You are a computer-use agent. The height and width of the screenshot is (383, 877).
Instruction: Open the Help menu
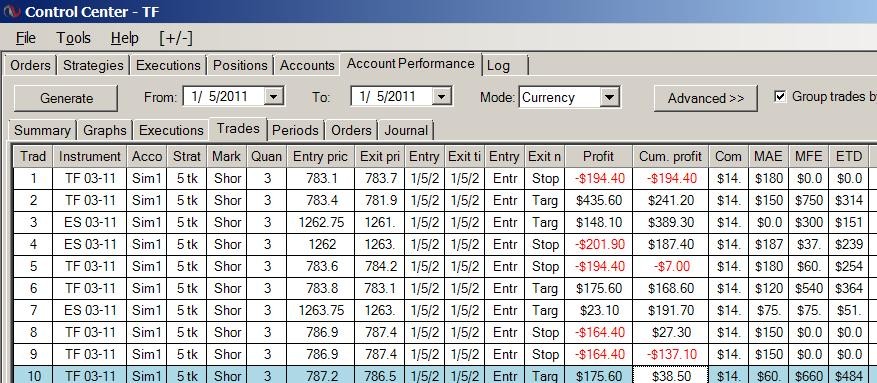(x=124, y=39)
